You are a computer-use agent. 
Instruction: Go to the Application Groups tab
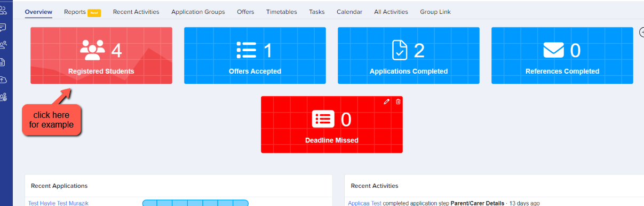(198, 12)
